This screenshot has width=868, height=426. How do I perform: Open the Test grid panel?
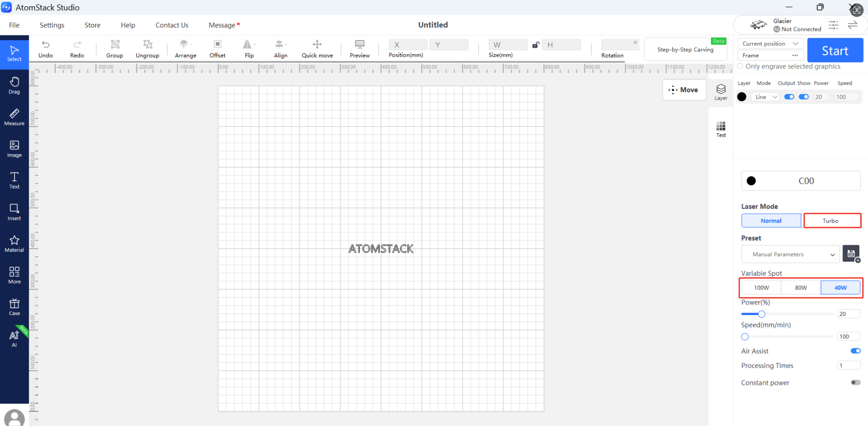click(721, 129)
